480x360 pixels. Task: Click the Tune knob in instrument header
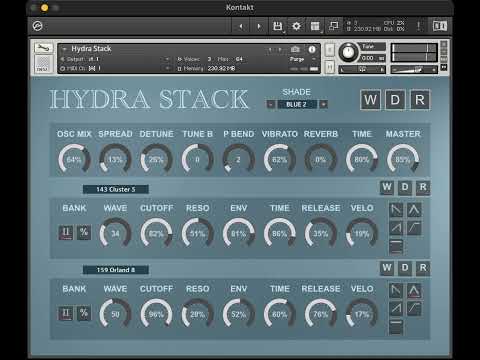pyautogui.click(x=348, y=52)
